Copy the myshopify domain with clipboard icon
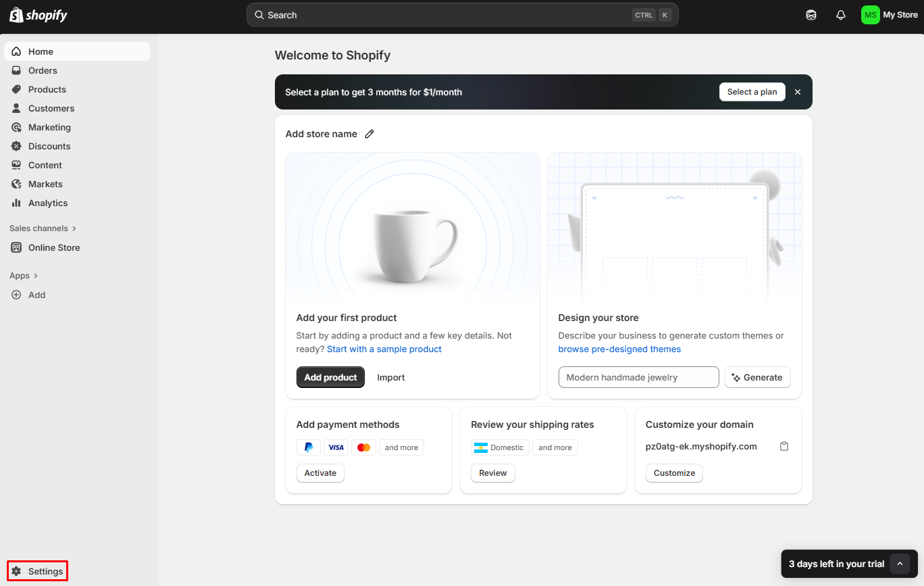The height and width of the screenshot is (586, 924). 784,446
